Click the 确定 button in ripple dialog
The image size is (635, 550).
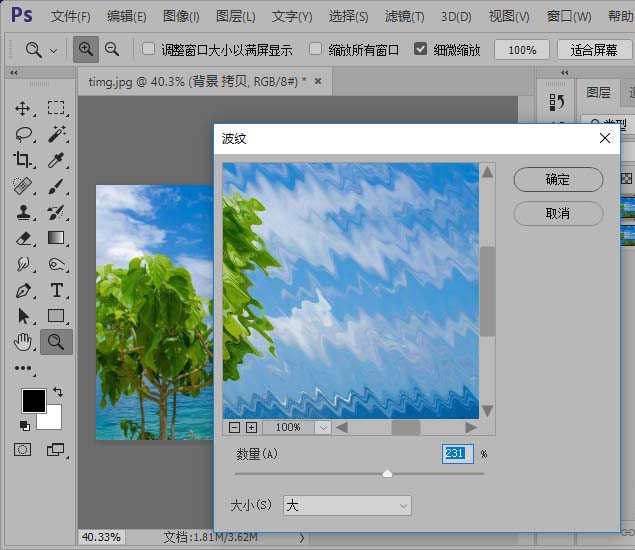point(557,180)
